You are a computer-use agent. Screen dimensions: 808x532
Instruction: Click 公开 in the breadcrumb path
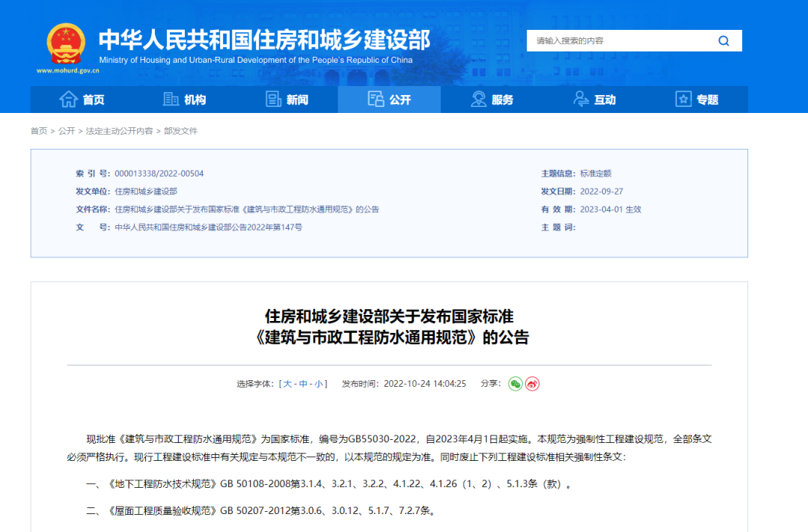[x=67, y=131]
